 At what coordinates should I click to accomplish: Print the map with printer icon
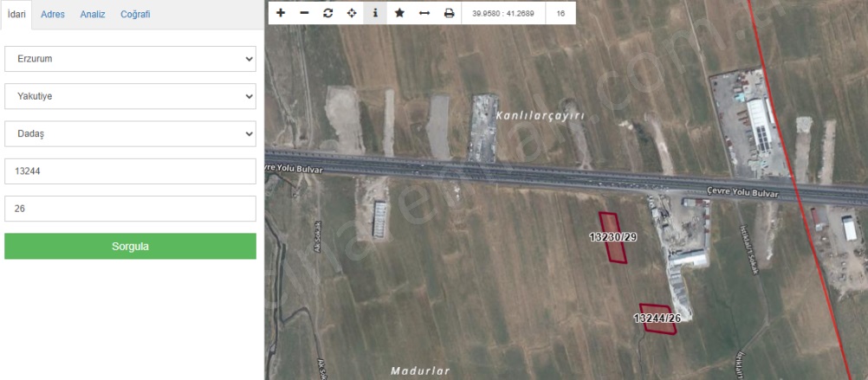point(449,13)
